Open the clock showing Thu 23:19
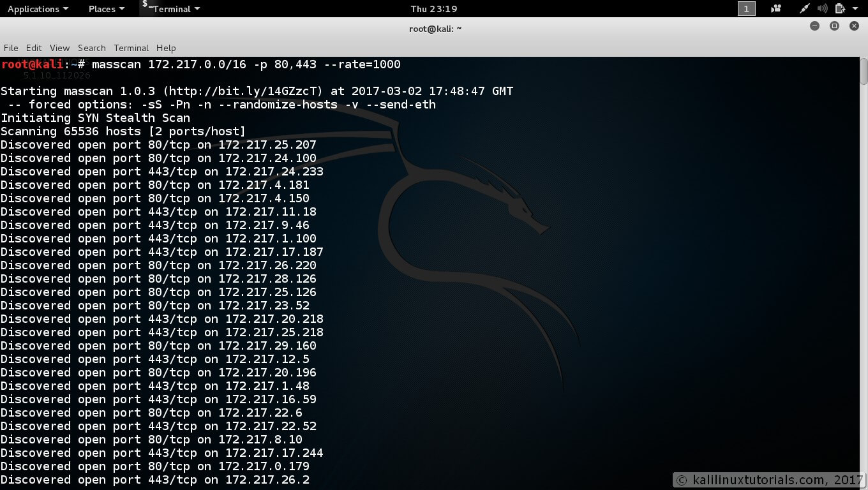This screenshot has width=868, height=490. click(x=434, y=8)
